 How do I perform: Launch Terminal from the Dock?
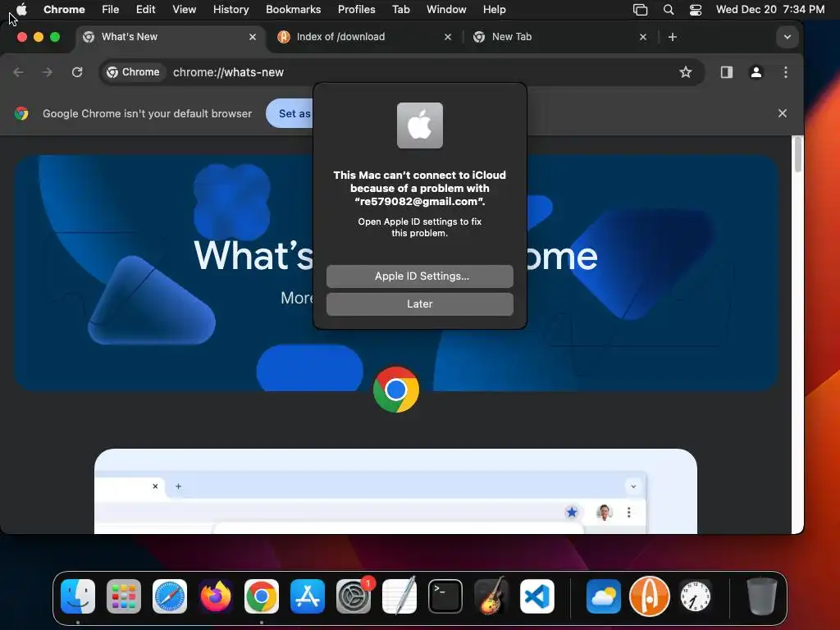click(x=445, y=596)
